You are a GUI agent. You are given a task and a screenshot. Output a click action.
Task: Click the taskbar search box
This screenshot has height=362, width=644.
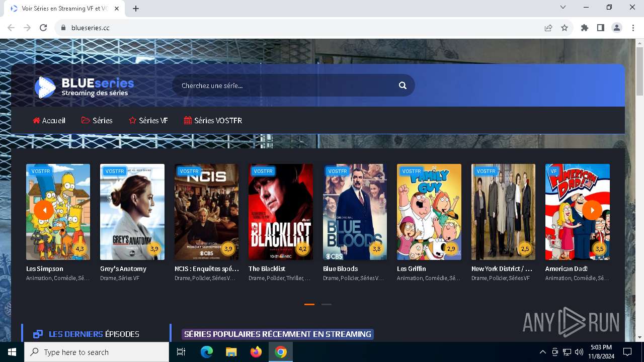point(97,352)
